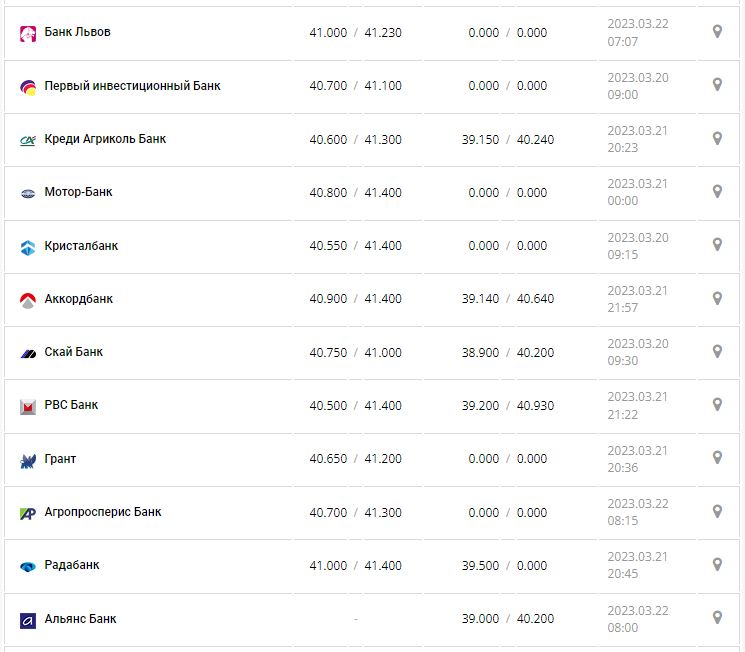The height and width of the screenshot is (652, 745).
Task: Click РВС Банк update date 2023.03.21
Action: coord(637,397)
